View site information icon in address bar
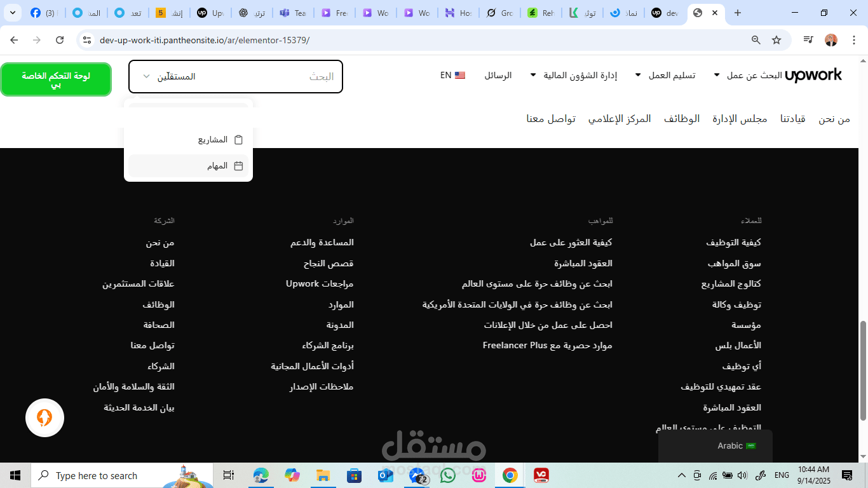 (x=88, y=40)
